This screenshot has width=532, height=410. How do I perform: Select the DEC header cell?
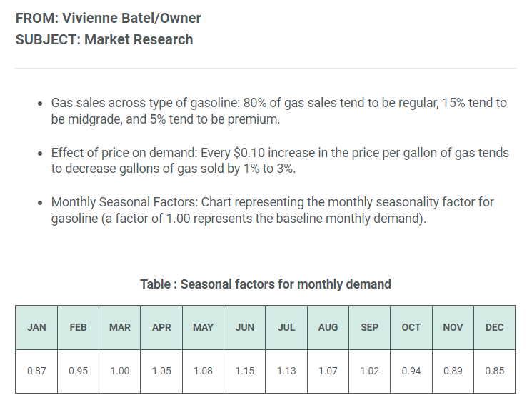coord(494,327)
